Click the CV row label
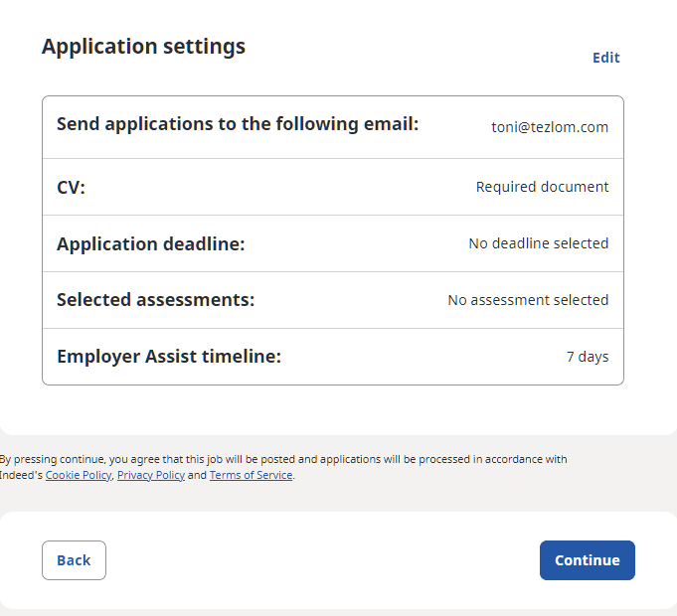 pos(71,187)
